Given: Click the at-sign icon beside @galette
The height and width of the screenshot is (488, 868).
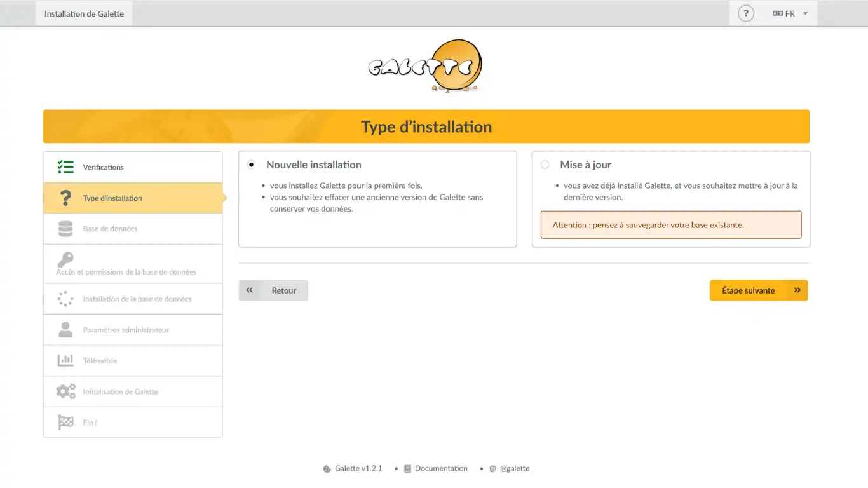Looking at the screenshot, I should pos(492,469).
